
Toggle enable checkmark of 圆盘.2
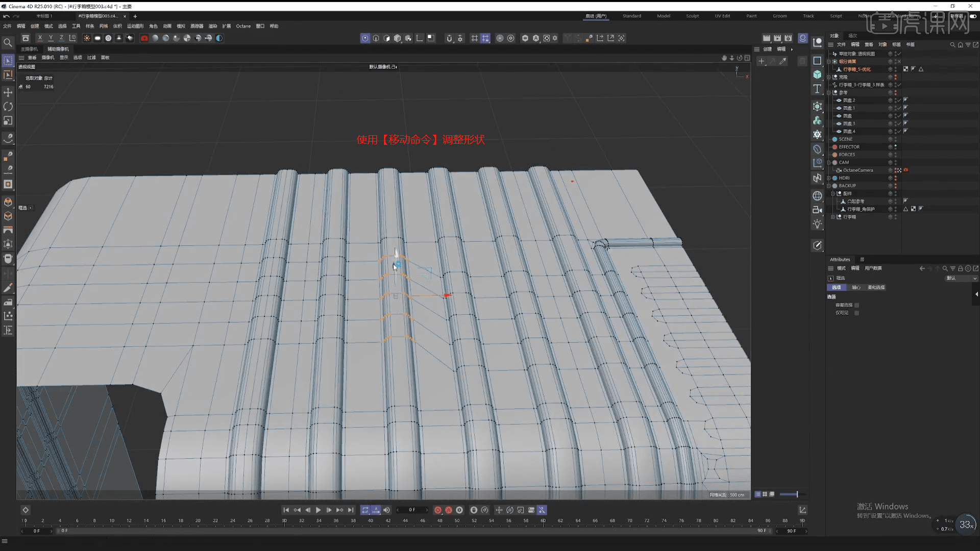click(x=899, y=101)
